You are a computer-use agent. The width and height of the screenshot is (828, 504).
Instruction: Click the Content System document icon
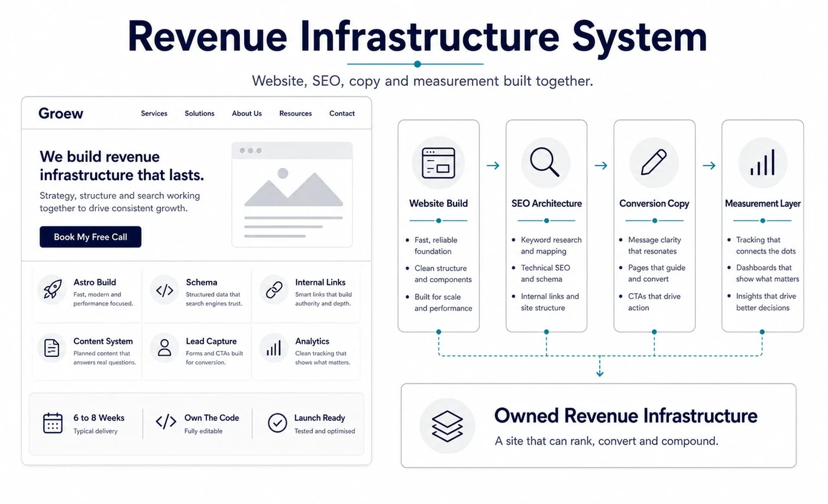coord(52,348)
